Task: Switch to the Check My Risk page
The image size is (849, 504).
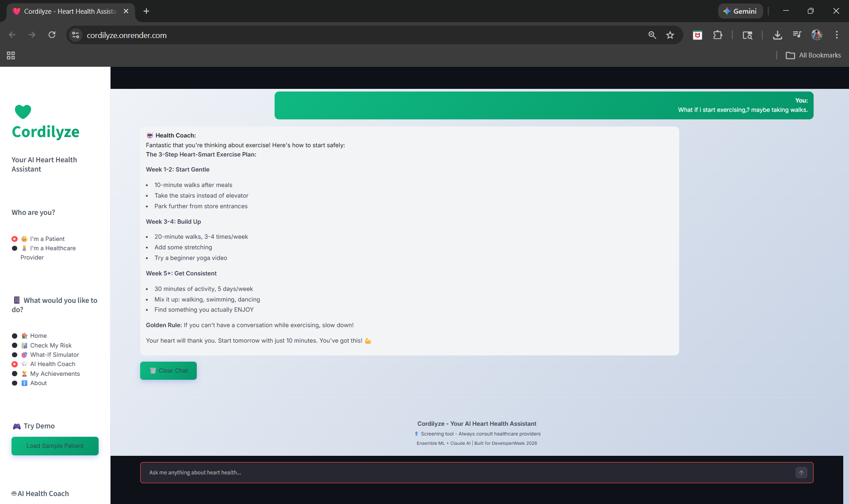Action: pyautogui.click(x=15, y=346)
